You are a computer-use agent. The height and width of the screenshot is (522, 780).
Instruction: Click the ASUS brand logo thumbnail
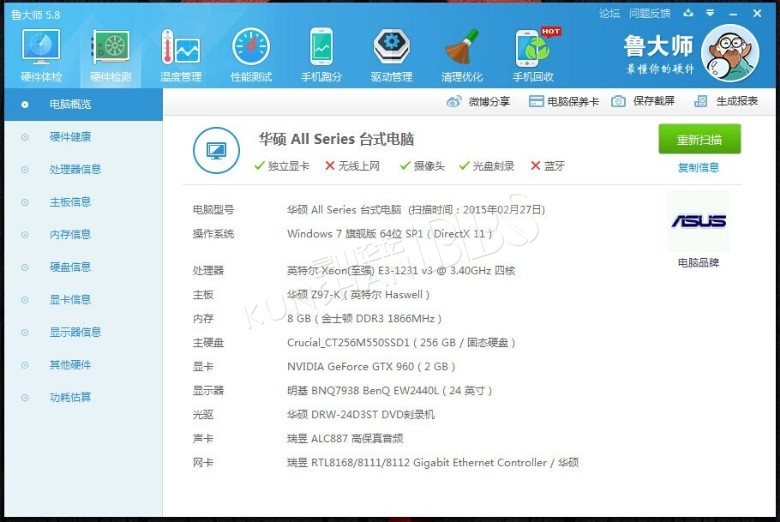click(x=698, y=221)
